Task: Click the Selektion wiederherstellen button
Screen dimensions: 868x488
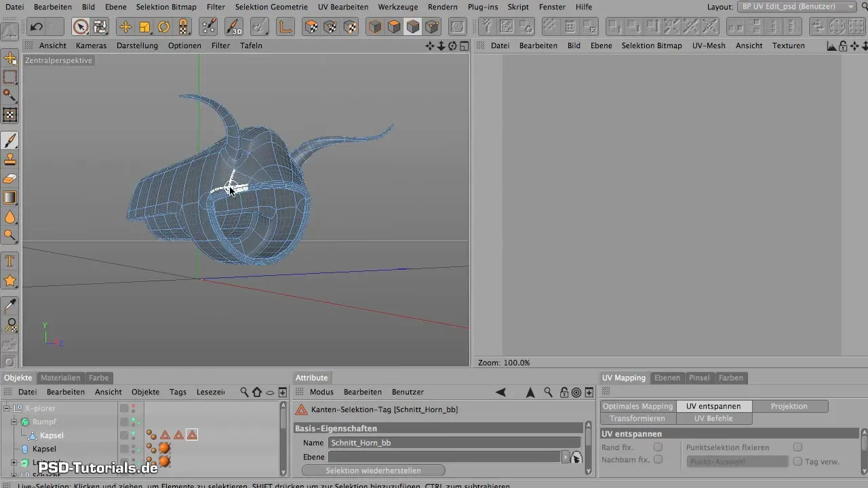Action: point(373,470)
